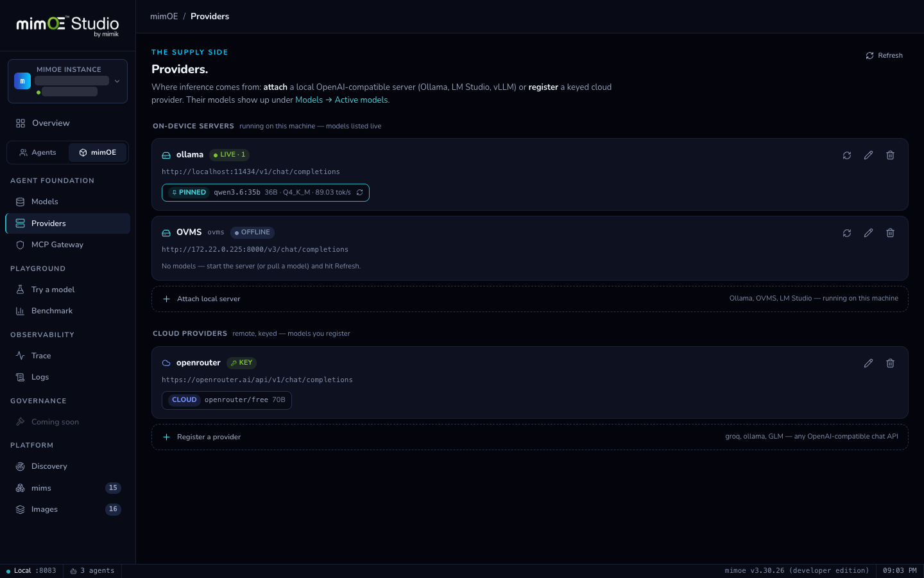Click the OFFLINE status badge on OVMS
The height and width of the screenshot is (578, 924).
pyautogui.click(x=252, y=232)
